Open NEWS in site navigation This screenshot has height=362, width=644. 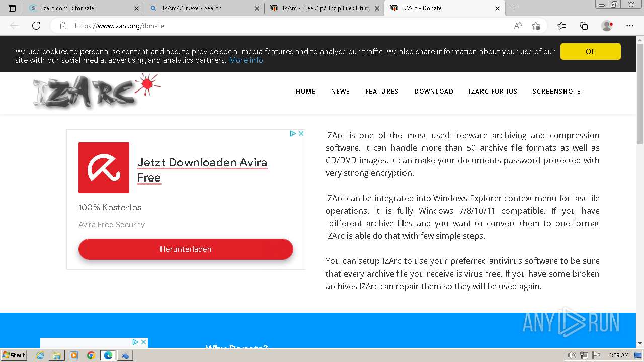point(341,91)
